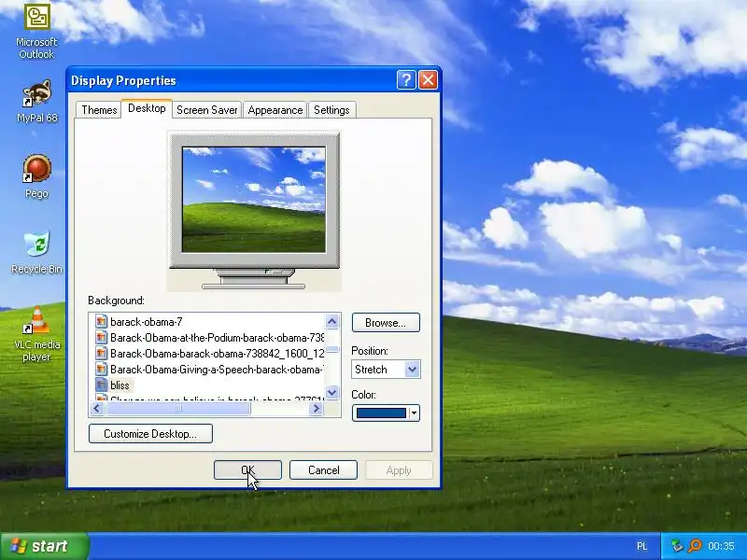Confirm with the OK button
747x560 pixels.
[247, 470]
